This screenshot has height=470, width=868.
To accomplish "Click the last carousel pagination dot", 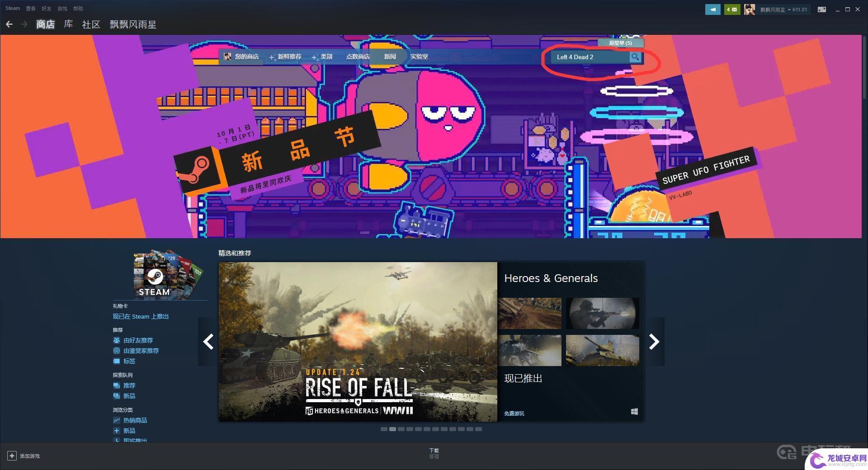I will [x=478, y=429].
